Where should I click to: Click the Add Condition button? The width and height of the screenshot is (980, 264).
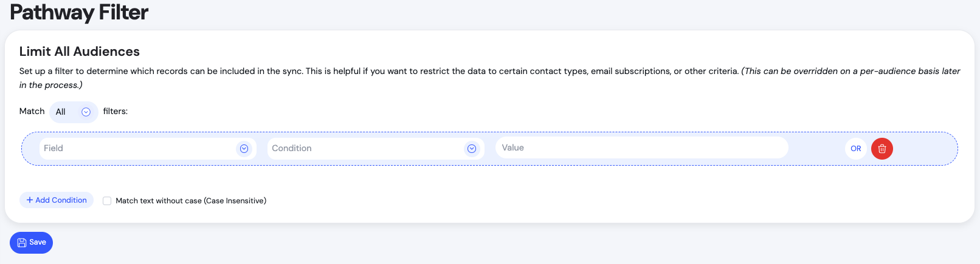click(x=57, y=200)
